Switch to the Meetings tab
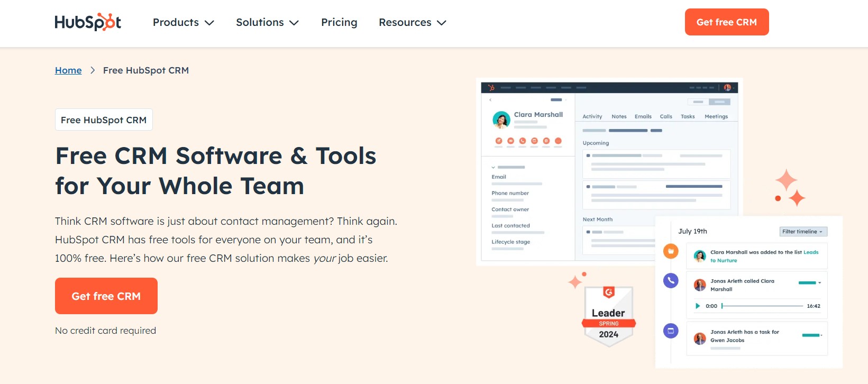This screenshot has width=868, height=384. coord(716,116)
